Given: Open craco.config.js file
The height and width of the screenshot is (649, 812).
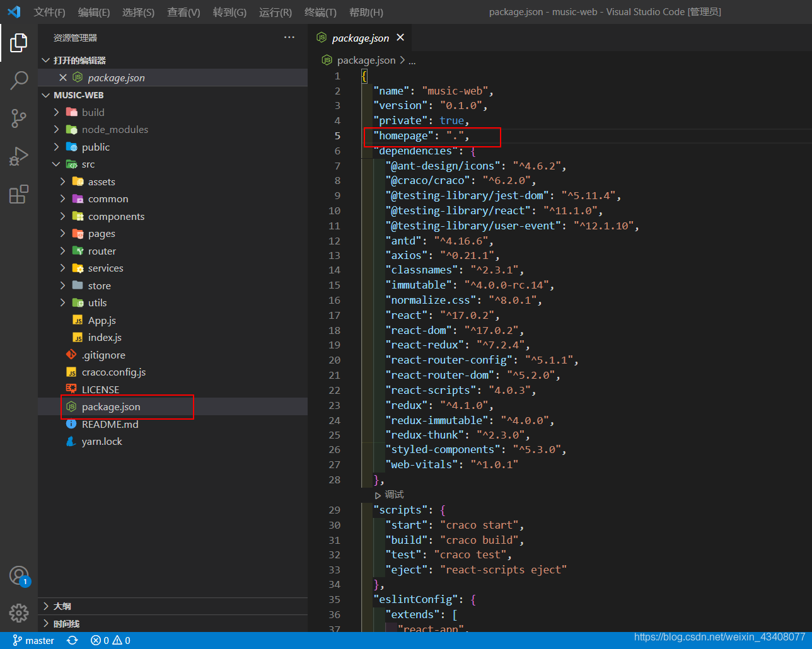Looking at the screenshot, I should pyautogui.click(x=173, y=372).
